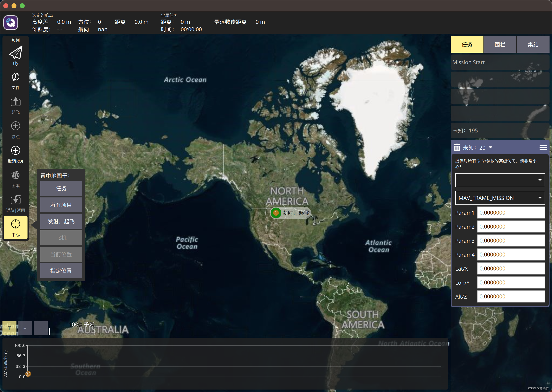Screen dimensions: 552x392
Task: Open the MAV_FRAME_MISSION frame dropdown
Action: tap(500, 198)
